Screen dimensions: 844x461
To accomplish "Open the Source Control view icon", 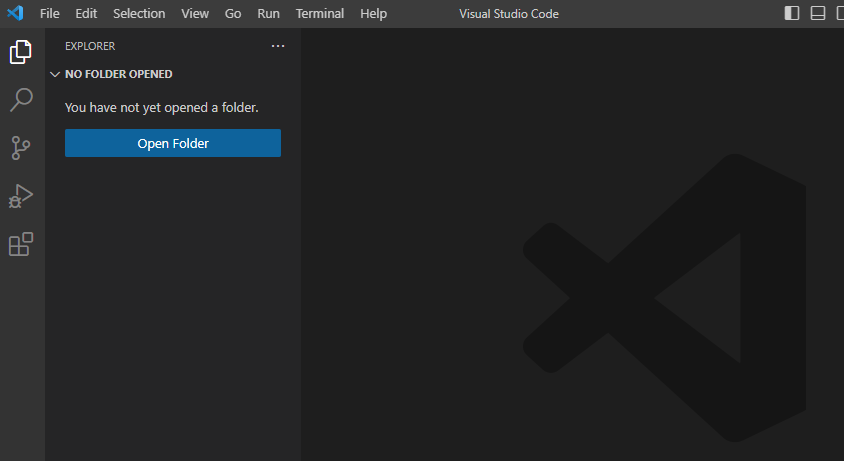I will coord(20,148).
